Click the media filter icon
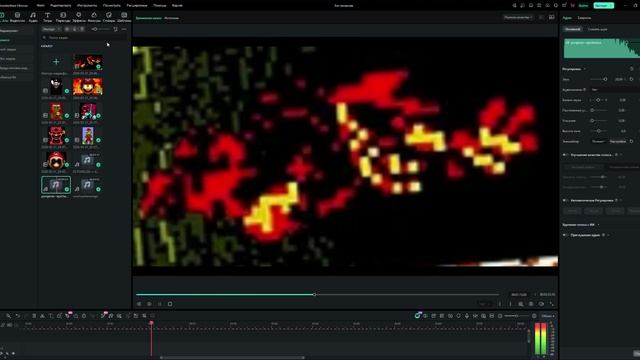 [116, 29]
